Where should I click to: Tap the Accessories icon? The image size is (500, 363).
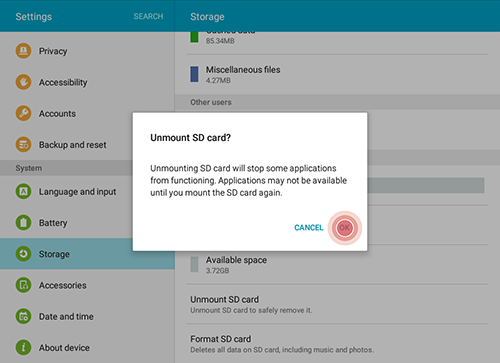pos(23,285)
